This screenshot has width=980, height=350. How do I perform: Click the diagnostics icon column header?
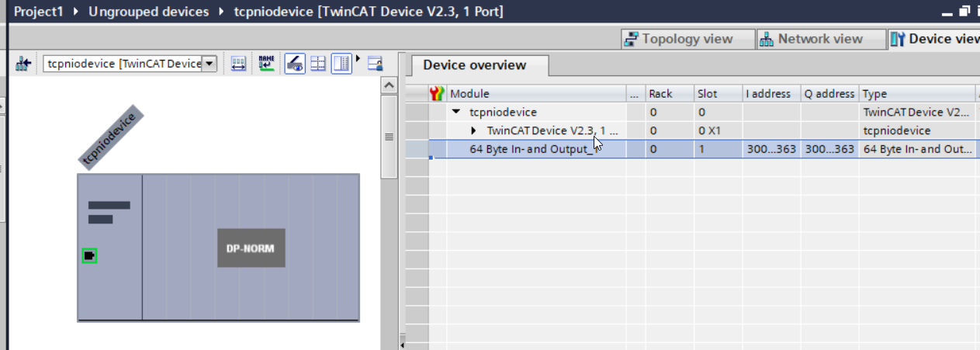(x=437, y=94)
